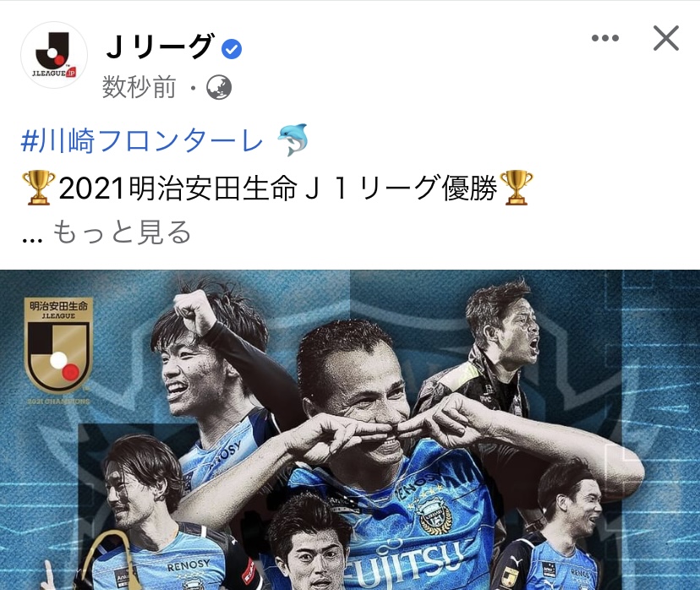Click the trophy emoji after 優勝
Viewport: 700px width, 590px height.
pyautogui.click(x=516, y=188)
